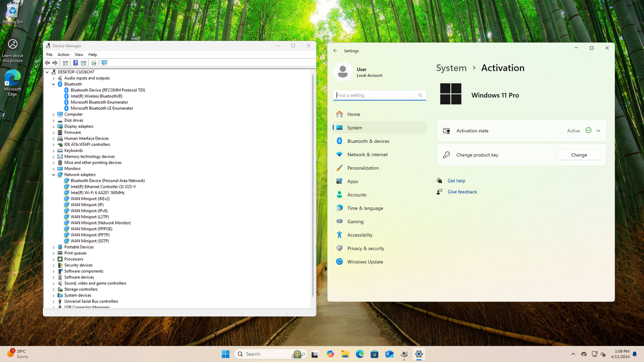
Task: Open Copilot from the taskbar
Action: pos(330,354)
